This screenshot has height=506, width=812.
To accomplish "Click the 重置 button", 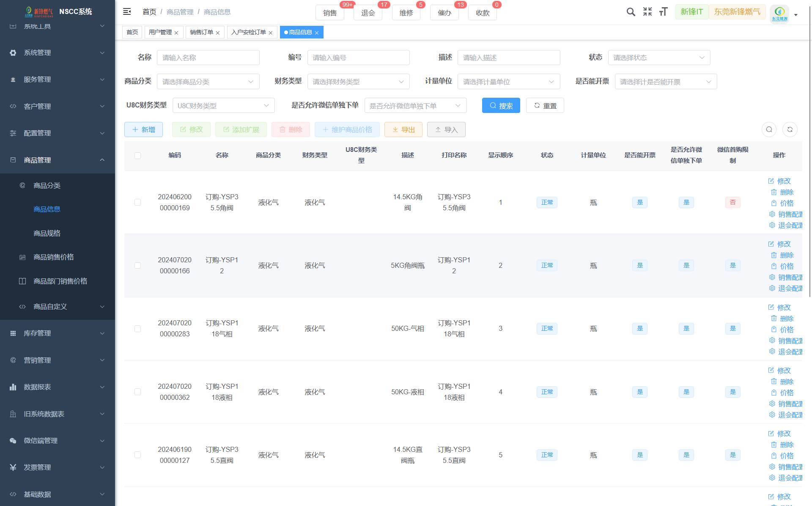I will click(x=545, y=106).
